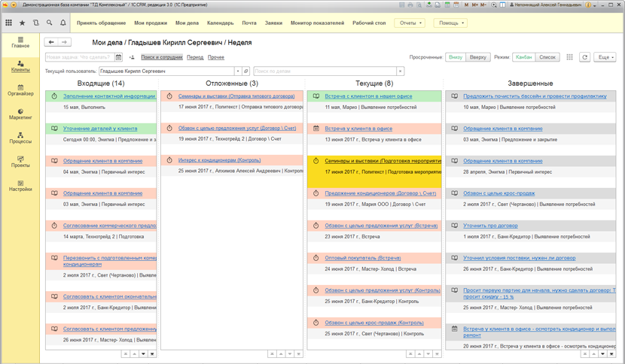Open the Проекты sidebar section
Viewport: 625px width, 364px height.
[20, 162]
